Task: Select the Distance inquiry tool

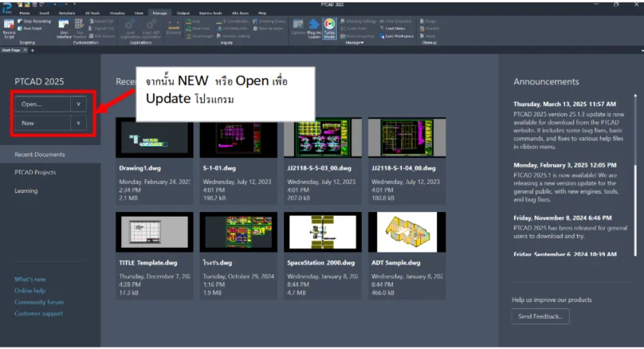Action: click(x=174, y=28)
